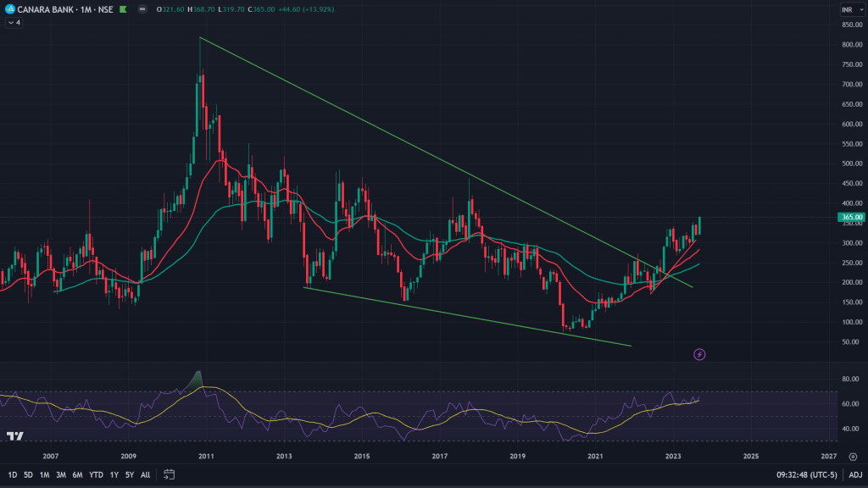Show the All time range
This screenshot has width=868, height=488.
[146, 474]
